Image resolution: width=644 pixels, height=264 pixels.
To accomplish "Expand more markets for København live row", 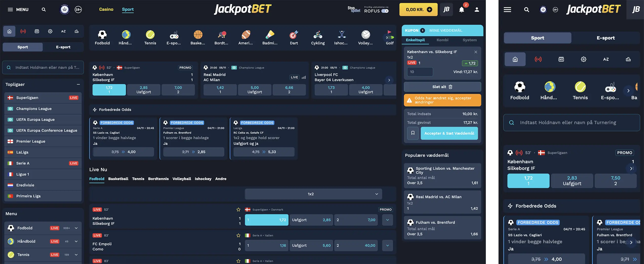I will pyautogui.click(x=387, y=220).
